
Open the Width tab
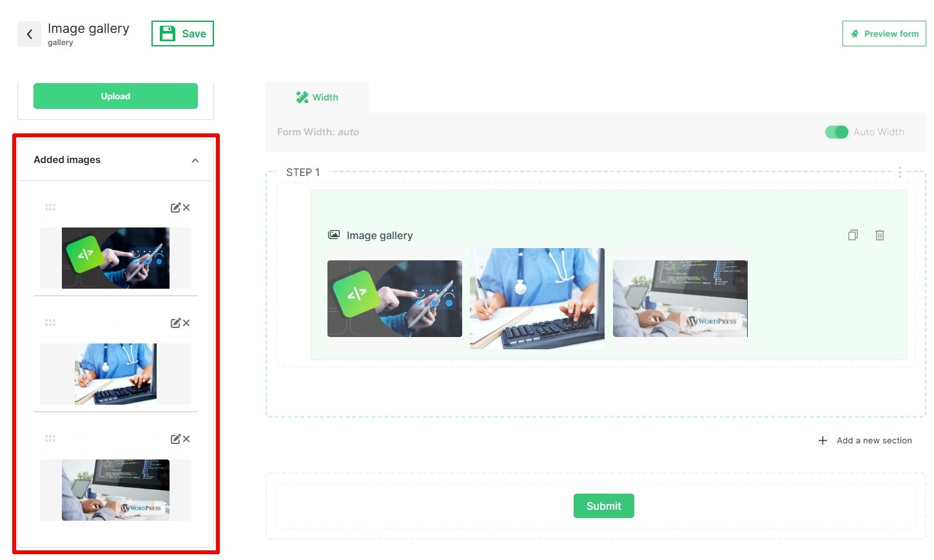click(x=317, y=97)
